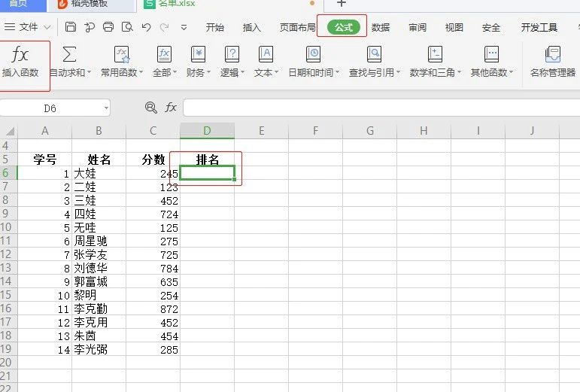Switch to the View (视图) tab
Viewport: 580px width, 392px height.
454,27
